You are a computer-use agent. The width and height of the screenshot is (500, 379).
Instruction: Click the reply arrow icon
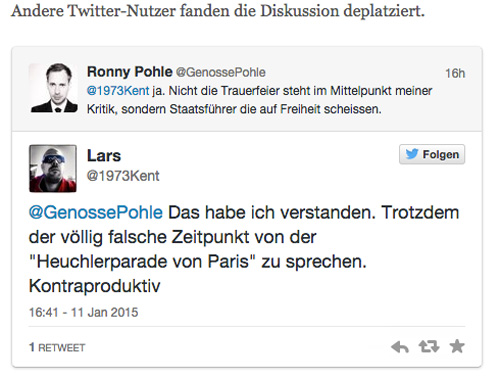(x=400, y=347)
